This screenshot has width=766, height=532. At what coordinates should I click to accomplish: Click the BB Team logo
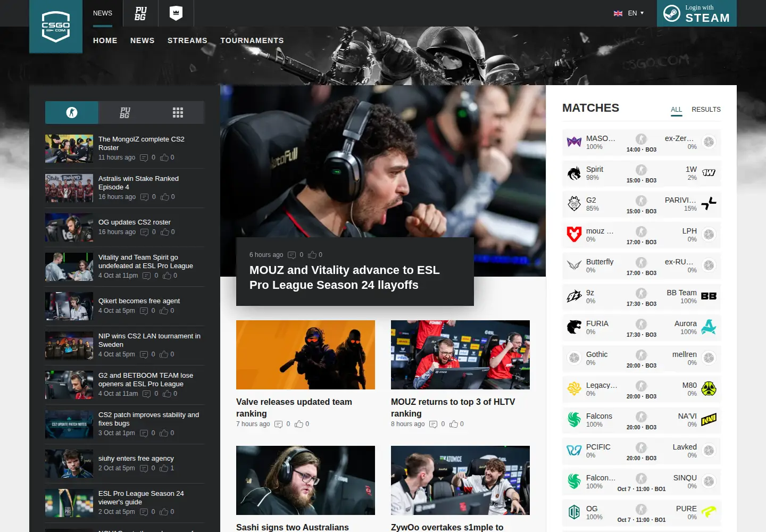click(x=709, y=296)
